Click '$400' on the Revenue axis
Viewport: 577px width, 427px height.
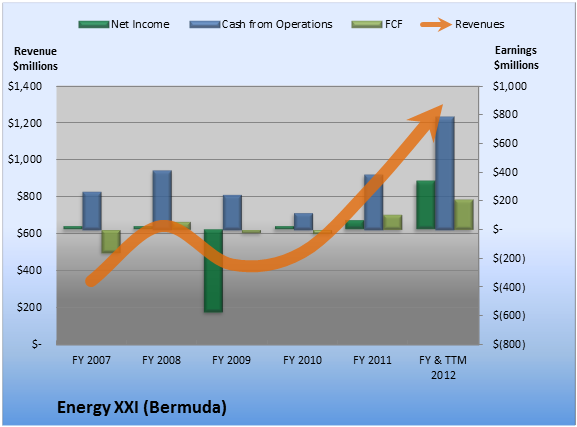click(29, 270)
